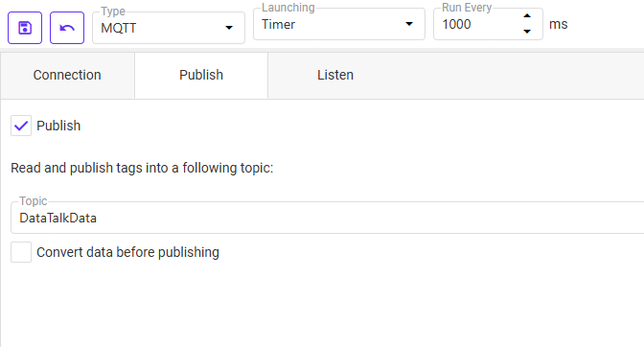Click the Topic field containing DataTalkData

328,218
